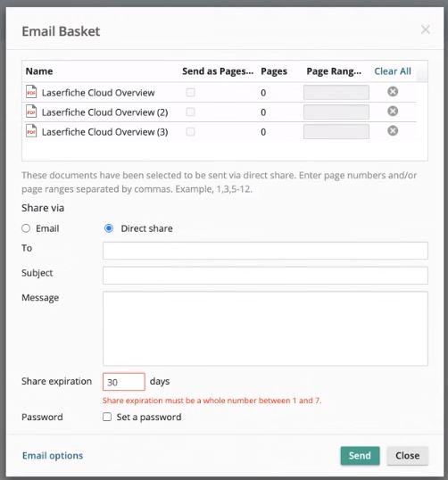Toggle Send as Pages for Laserfiche Cloud Overview (3)
The height and width of the screenshot is (480, 448).
190,132
